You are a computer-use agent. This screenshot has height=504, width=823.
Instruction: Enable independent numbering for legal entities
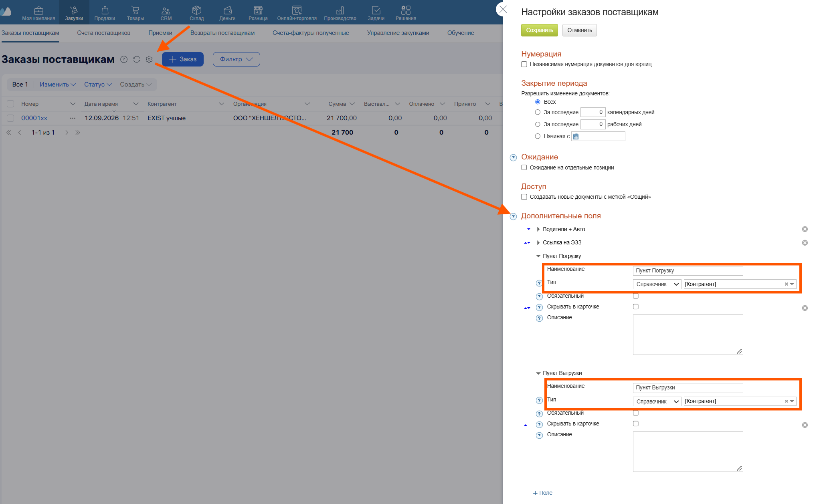(x=524, y=64)
